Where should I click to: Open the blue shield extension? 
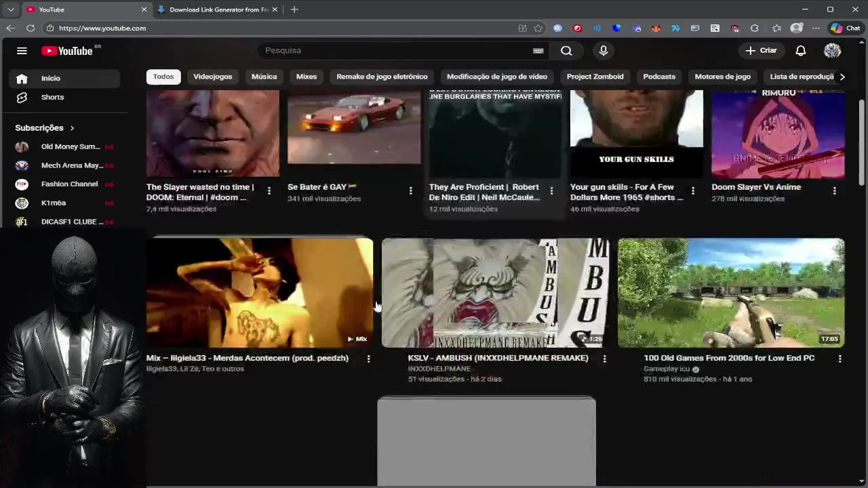tap(616, 28)
